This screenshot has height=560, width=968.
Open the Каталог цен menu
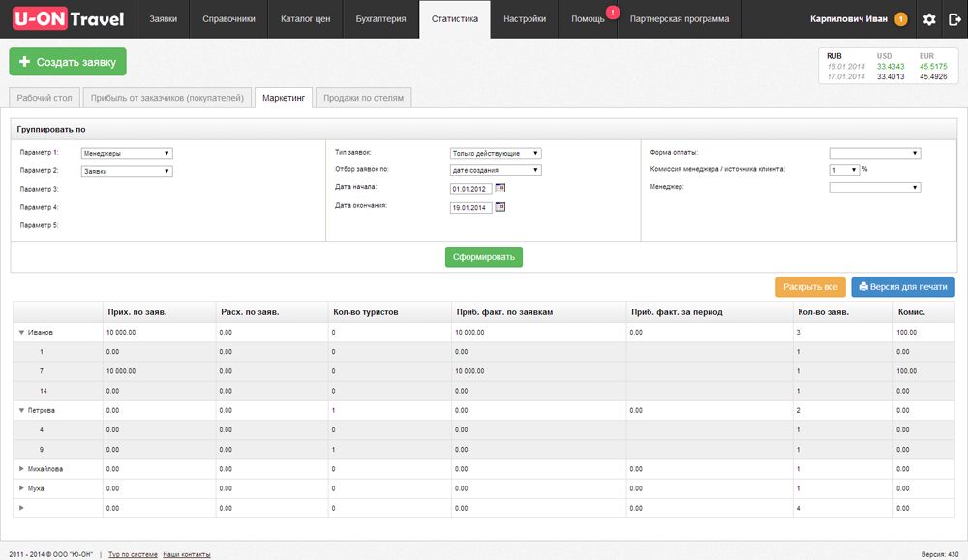(305, 19)
